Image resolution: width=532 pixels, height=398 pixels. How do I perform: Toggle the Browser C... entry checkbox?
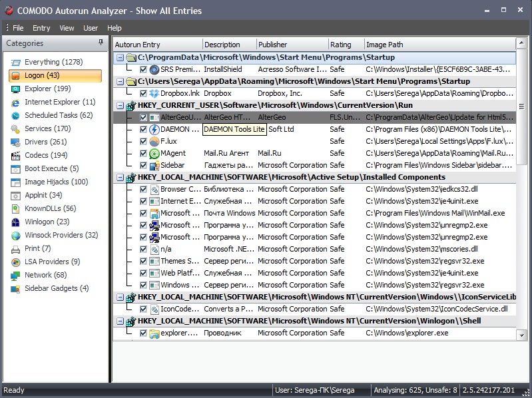(x=143, y=189)
